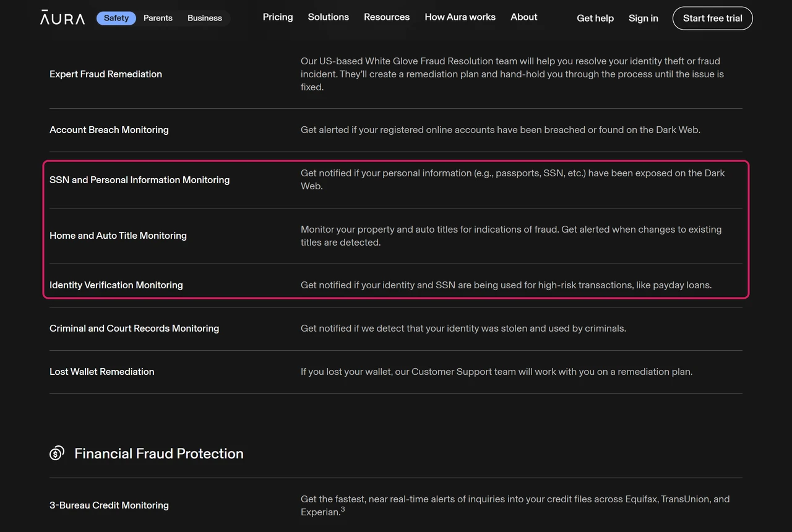The image size is (792, 532).
Task: Click the lost wallet Customer Support description
Action: pos(497,372)
